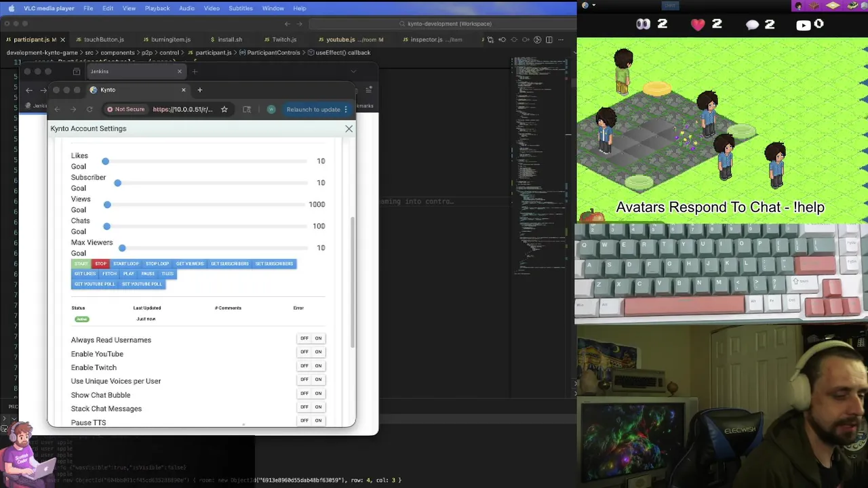Open the Edit menu in menu bar
868x488 pixels.
point(108,8)
